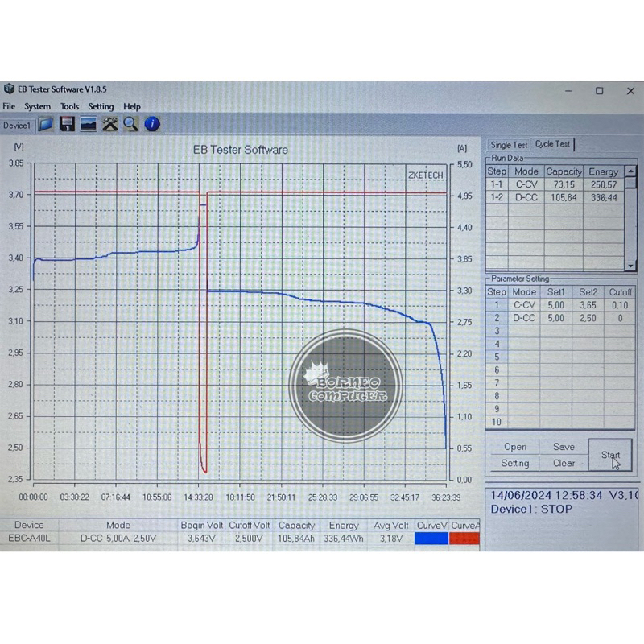Click the picture screenshot toolbar icon
This screenshot has width=644, height=644.
point(89,124)
